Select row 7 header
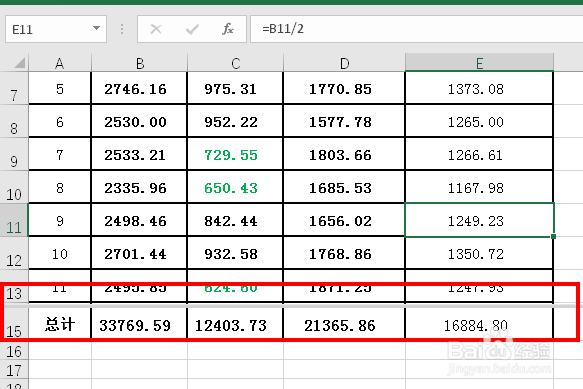 tap(14, 88)
